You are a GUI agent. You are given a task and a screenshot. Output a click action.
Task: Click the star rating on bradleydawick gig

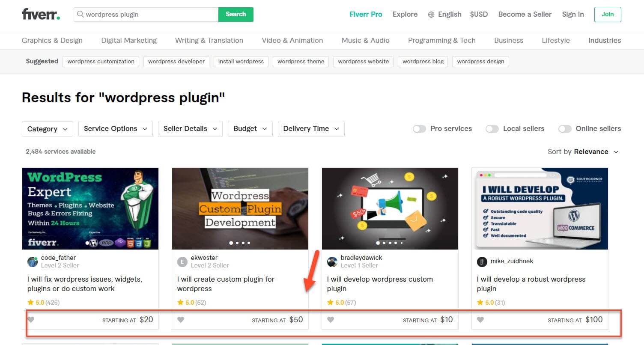coord(341,303)
